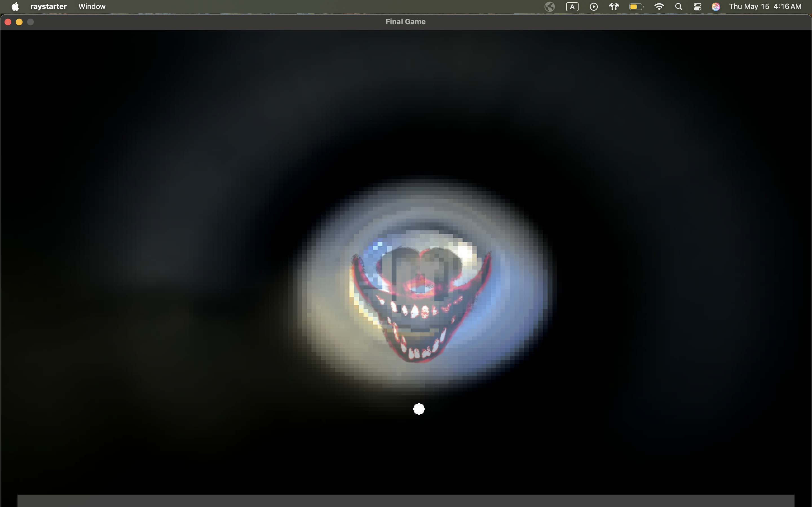Viewport: 812px width, 507px height.
Task: Open the raystarter application menu
Action: [48, 6]
